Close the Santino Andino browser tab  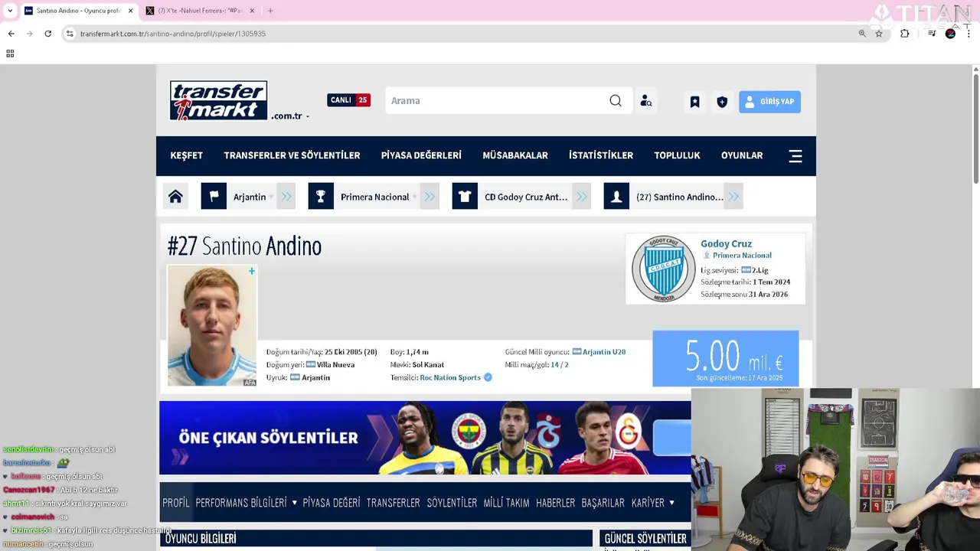tap(130, 11)
